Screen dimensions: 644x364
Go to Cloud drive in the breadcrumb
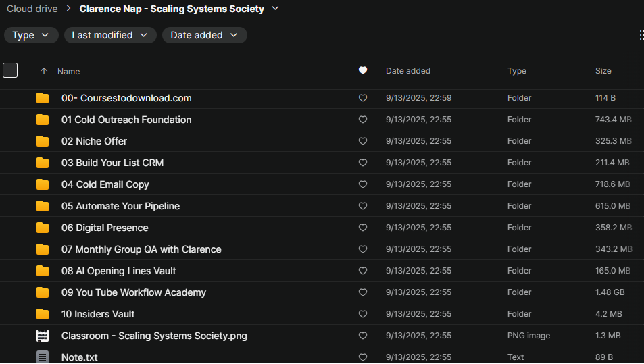32,9
